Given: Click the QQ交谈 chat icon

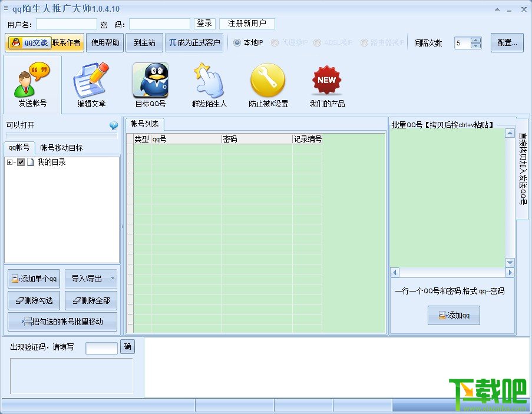Looking at the screenshot, I should point(30,43).
